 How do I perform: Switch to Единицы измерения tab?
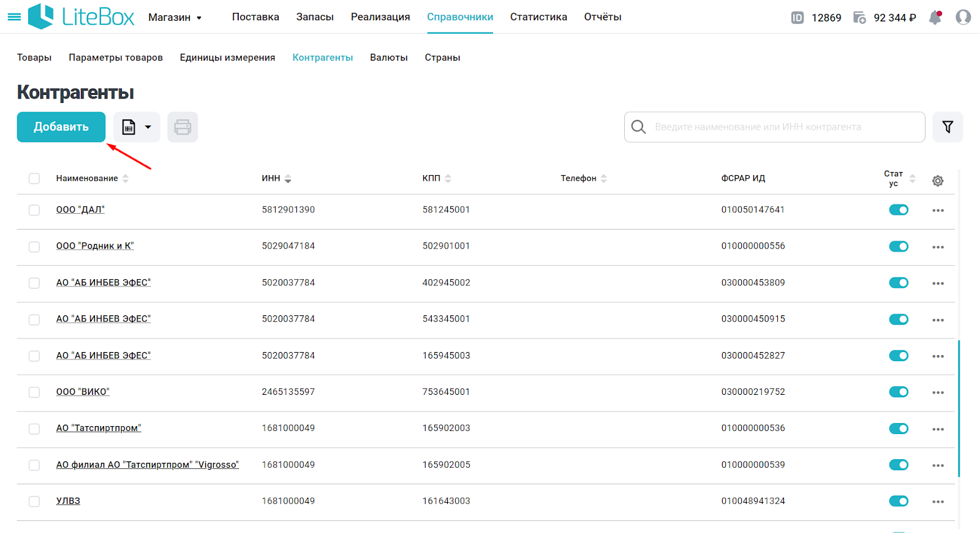[227, 58]
